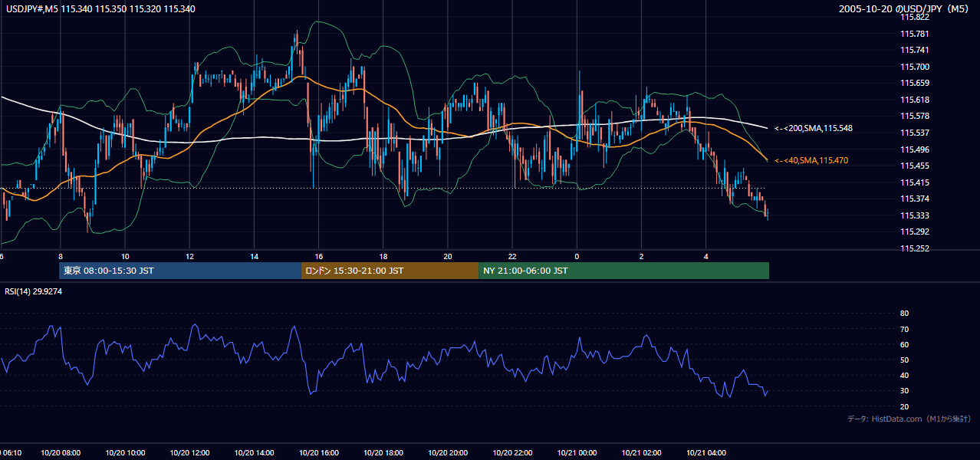Select the 40 SMA 115.470 label

pos(811,160)
